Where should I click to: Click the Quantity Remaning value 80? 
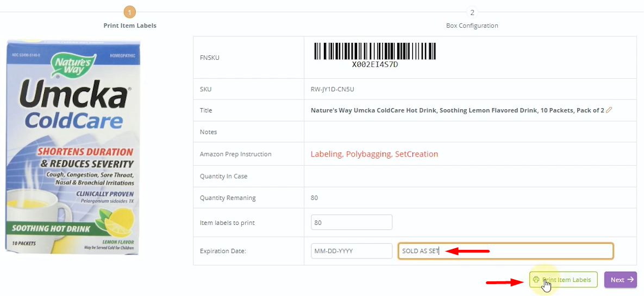pyautogui.click(x=314, y=198)
